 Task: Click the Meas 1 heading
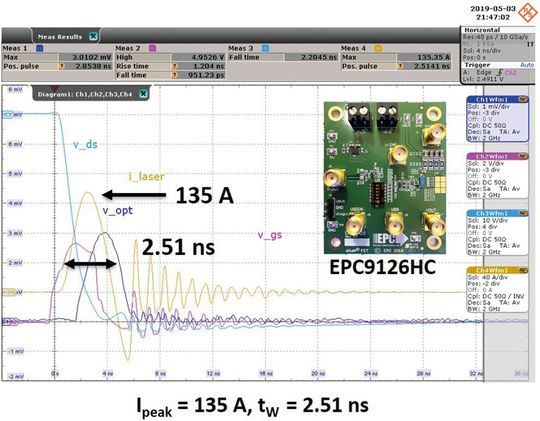(x=14, y=48)
